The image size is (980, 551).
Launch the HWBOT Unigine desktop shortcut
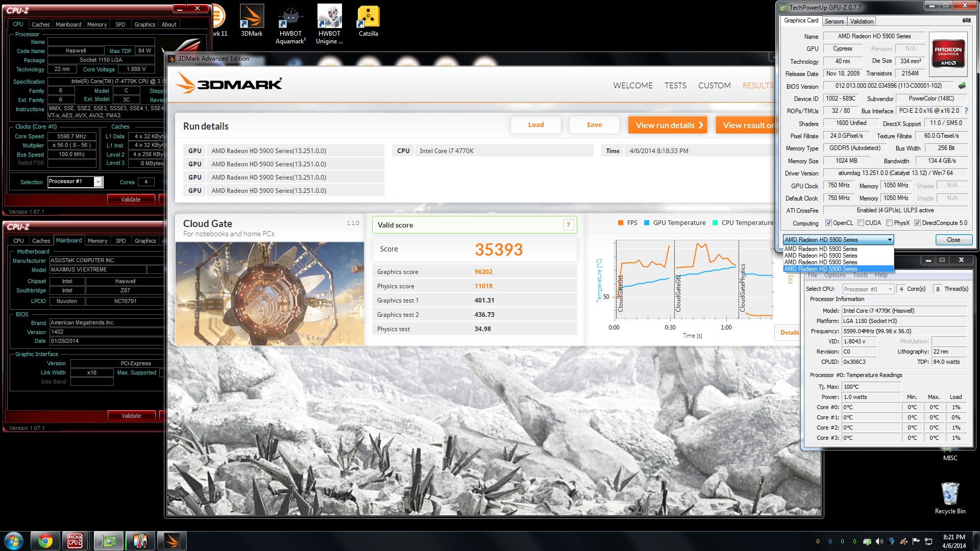coord(329,24)
